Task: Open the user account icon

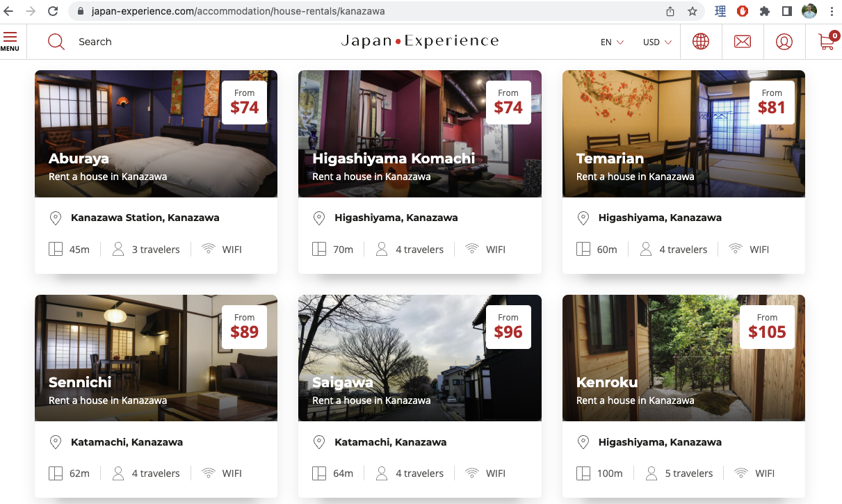Action: click(784, 42)
